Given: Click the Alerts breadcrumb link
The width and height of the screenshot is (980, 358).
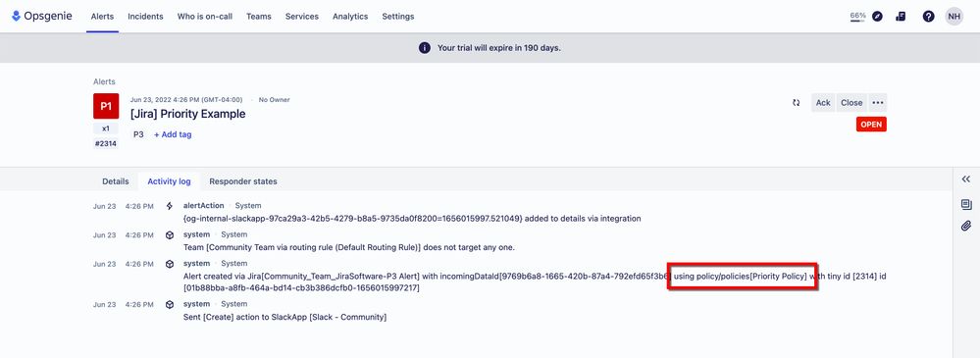Looking at the screenshot, I should 104,81.
